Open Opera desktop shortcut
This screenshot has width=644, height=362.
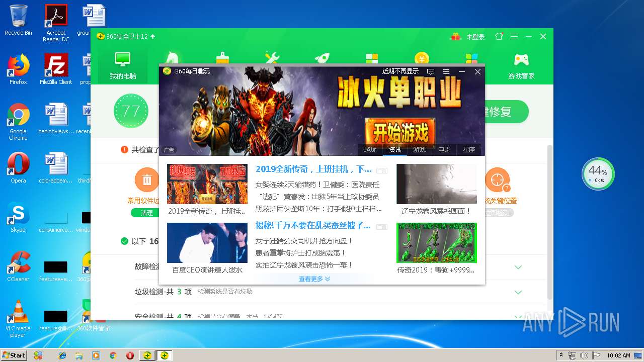(x=18, y=168)
